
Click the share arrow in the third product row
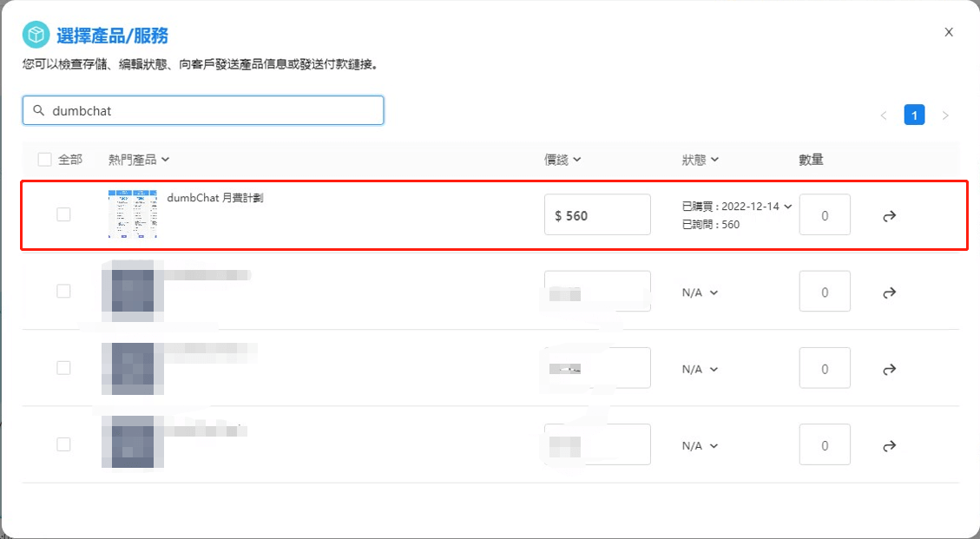pyautogui.click(x=890, y=369)
